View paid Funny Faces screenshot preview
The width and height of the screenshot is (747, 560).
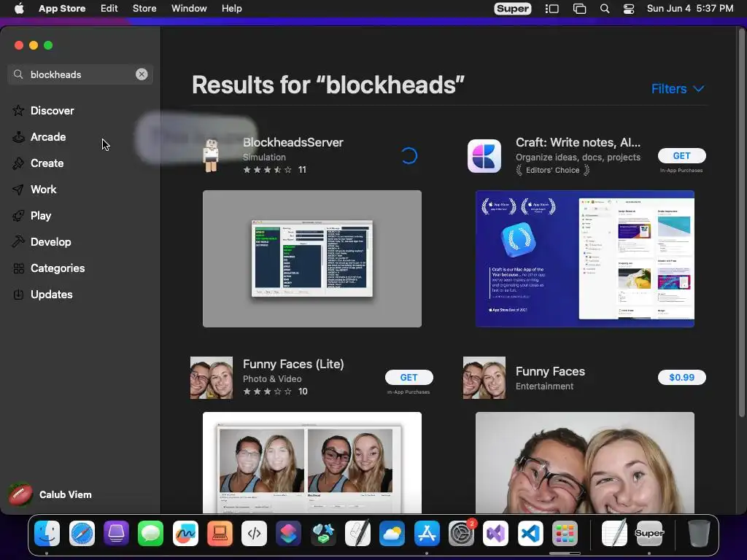584,462
